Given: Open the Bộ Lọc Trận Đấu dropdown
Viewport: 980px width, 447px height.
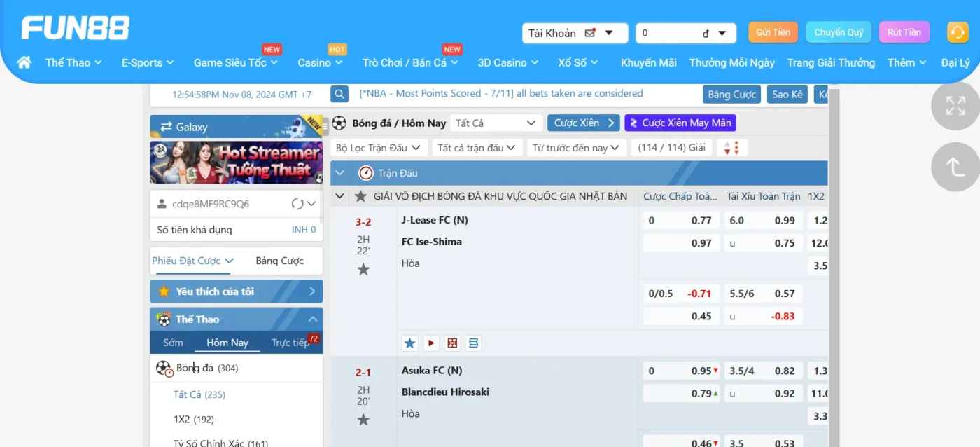Looking at the screenshot, I should (379, 147).
